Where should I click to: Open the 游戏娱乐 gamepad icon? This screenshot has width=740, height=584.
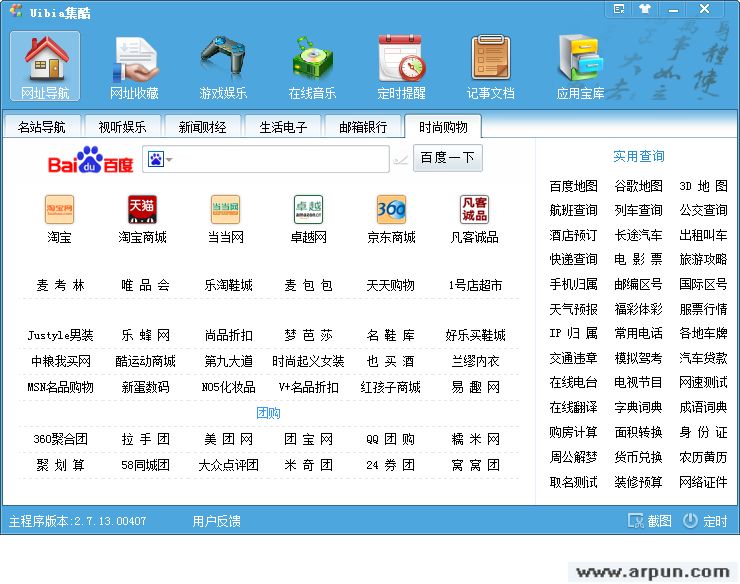[223, 66]
